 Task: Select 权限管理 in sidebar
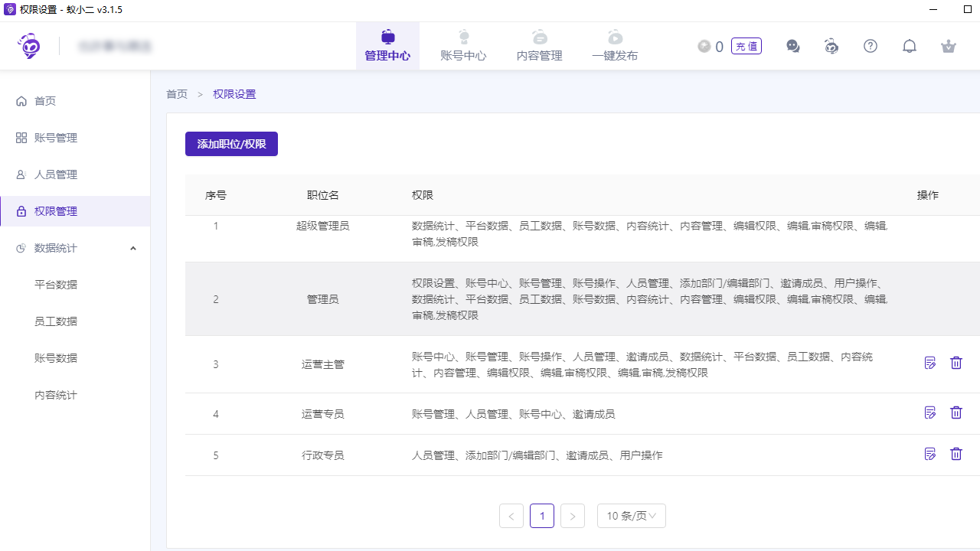point(75,211)
